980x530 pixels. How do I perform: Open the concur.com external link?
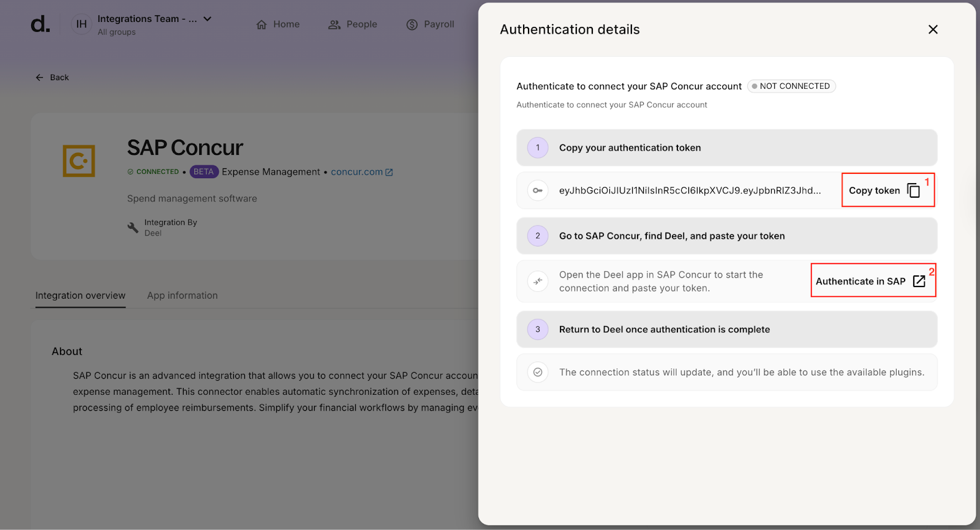[x=361, y=172]
